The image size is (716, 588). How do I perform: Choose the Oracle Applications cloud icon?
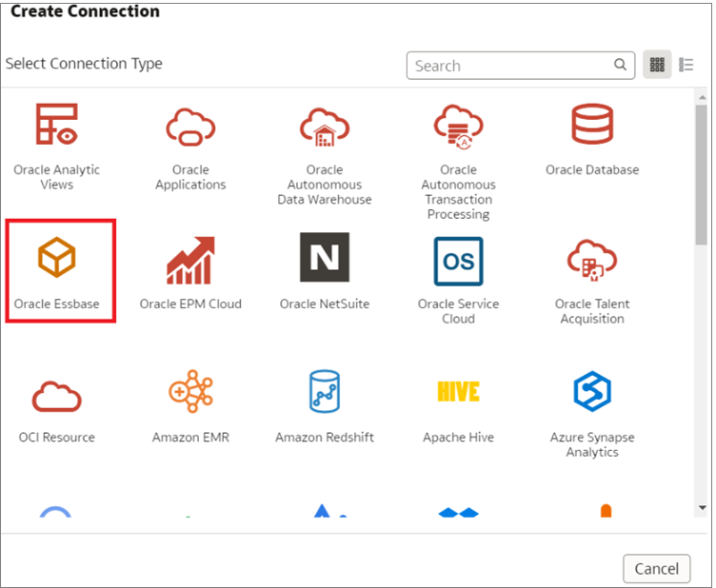click(190, 127)
